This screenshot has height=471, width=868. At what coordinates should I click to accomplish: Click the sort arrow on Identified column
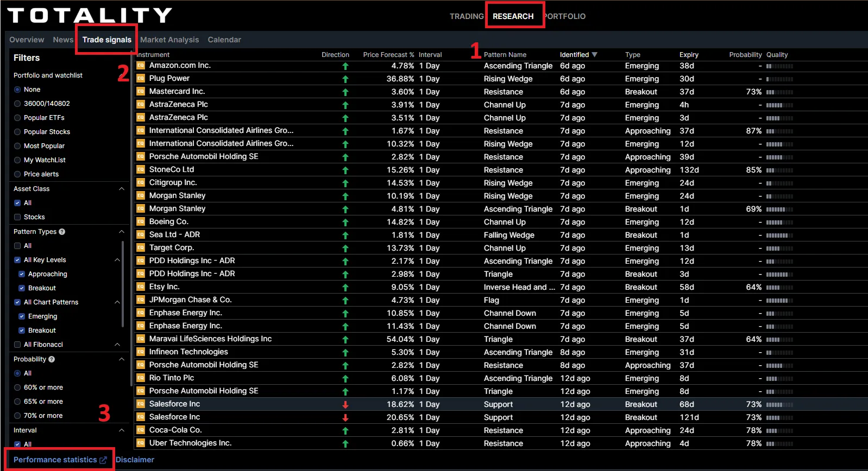(594, 55)
